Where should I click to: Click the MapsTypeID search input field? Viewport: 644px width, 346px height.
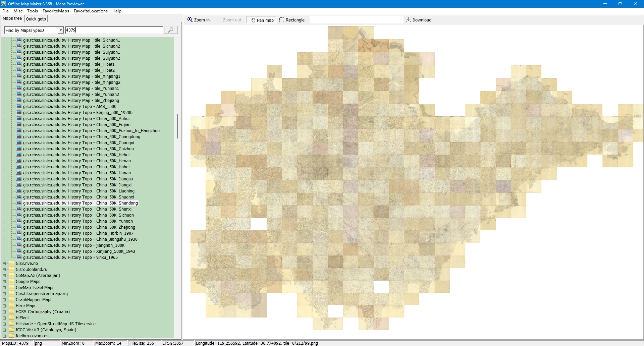[114, 30]
